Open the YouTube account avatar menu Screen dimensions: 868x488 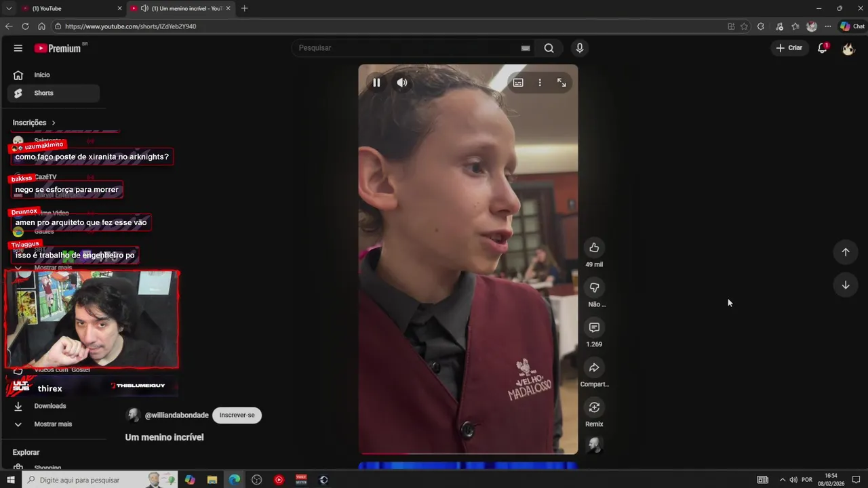(x=848, y=48)
